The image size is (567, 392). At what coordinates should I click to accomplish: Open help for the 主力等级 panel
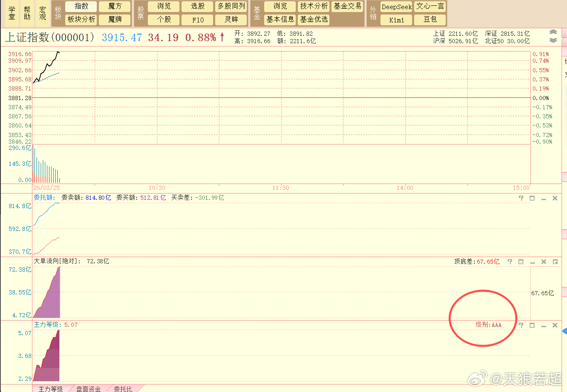(x=521, y=325)
